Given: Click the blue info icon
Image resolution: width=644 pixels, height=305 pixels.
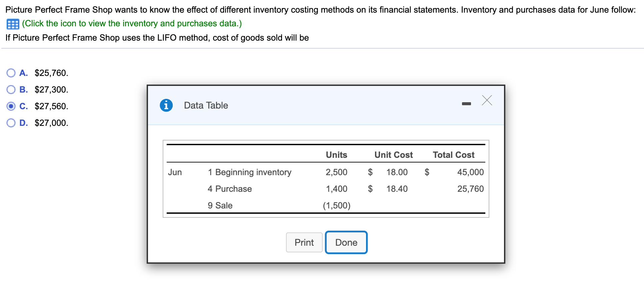Looking at the screenshot, I should pos(166,105).
